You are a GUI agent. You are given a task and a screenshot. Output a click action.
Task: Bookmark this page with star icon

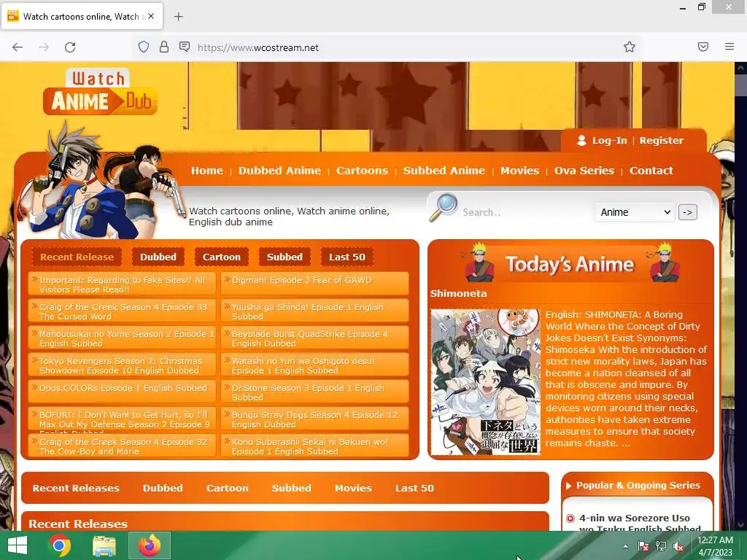(630, 47)
